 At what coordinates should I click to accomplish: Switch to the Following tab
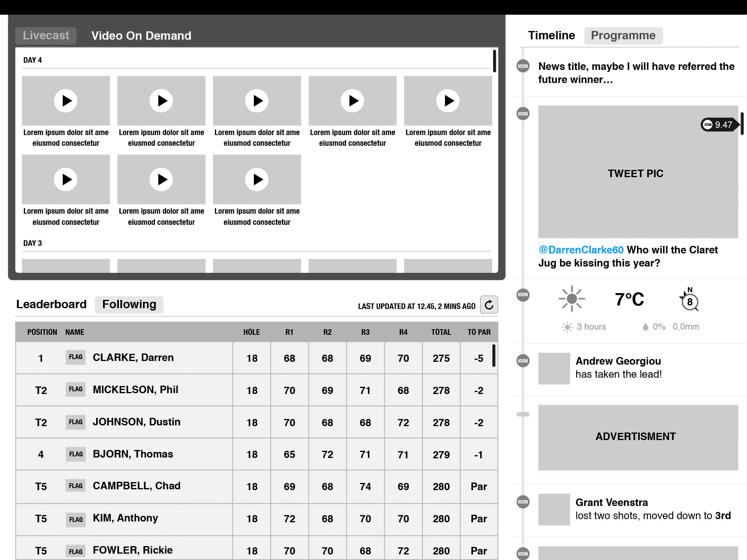point(129,304)
